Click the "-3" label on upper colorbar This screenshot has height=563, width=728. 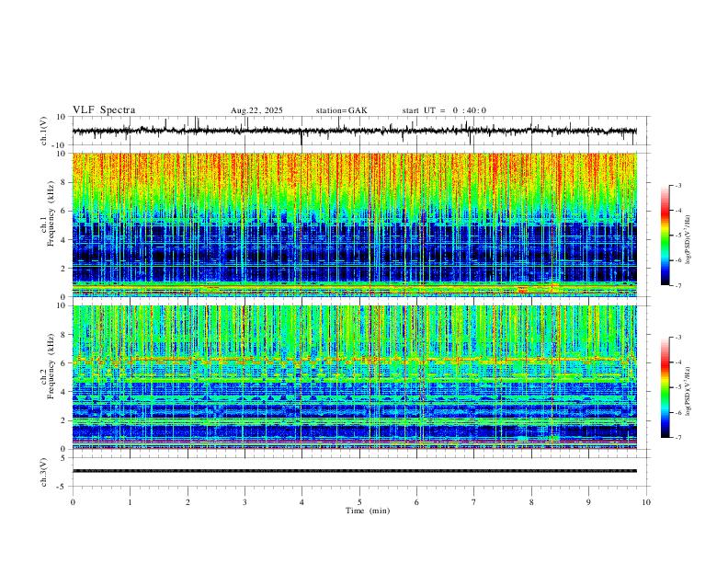(x=678, y=185)
